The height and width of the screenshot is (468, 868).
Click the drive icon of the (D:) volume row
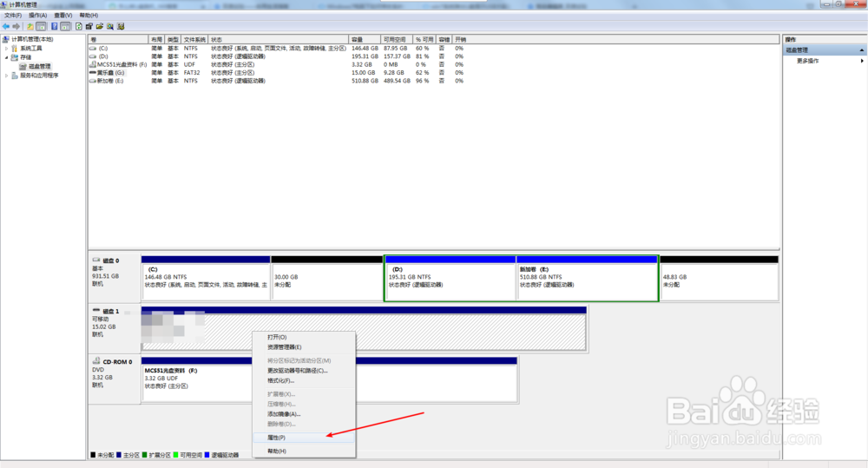click(93, 56)
